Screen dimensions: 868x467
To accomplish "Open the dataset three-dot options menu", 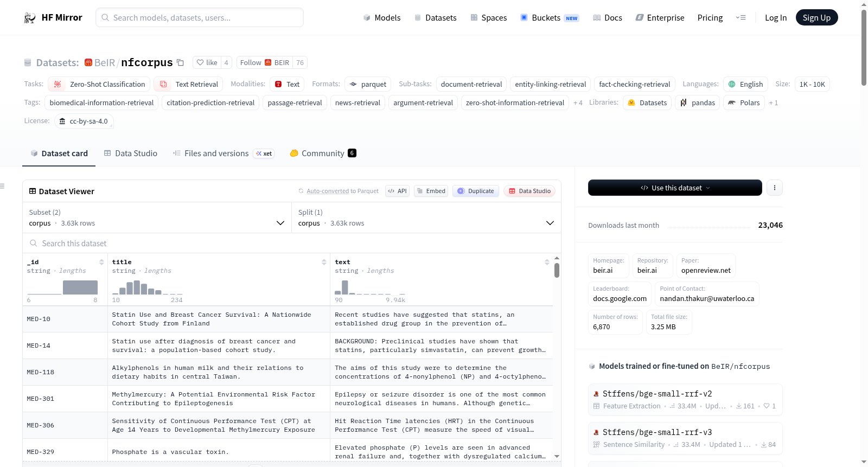I will pos(775,188).
